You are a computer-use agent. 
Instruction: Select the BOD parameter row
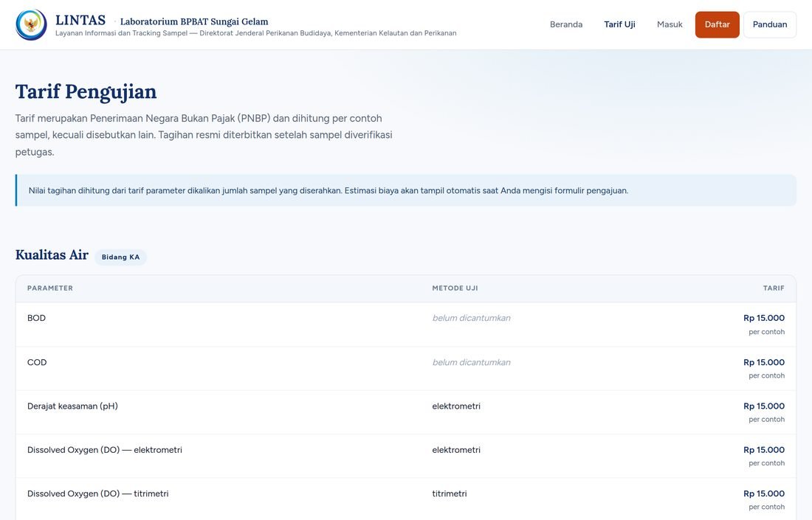(x=406, y=325)
